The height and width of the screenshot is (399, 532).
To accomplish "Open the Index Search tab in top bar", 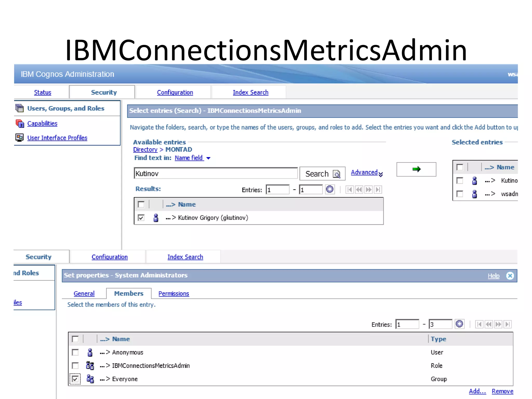I will pyautogui.click(x=251, y=92).
